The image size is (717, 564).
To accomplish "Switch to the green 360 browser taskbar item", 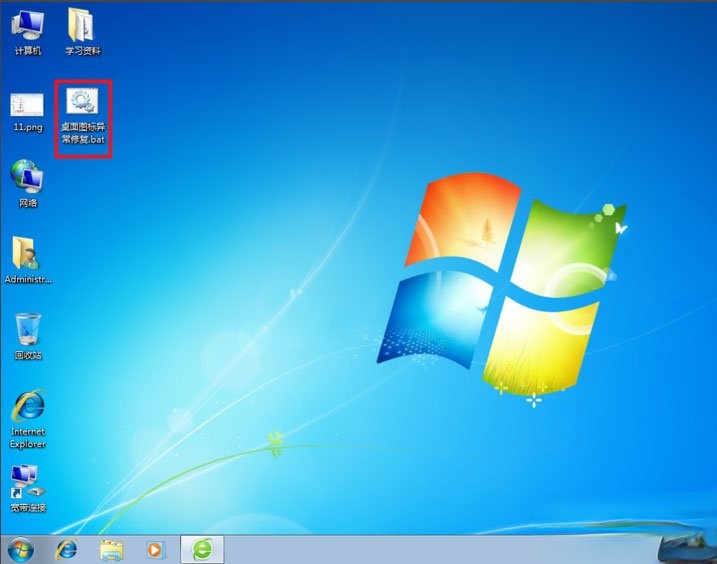I will pos(202,549).
